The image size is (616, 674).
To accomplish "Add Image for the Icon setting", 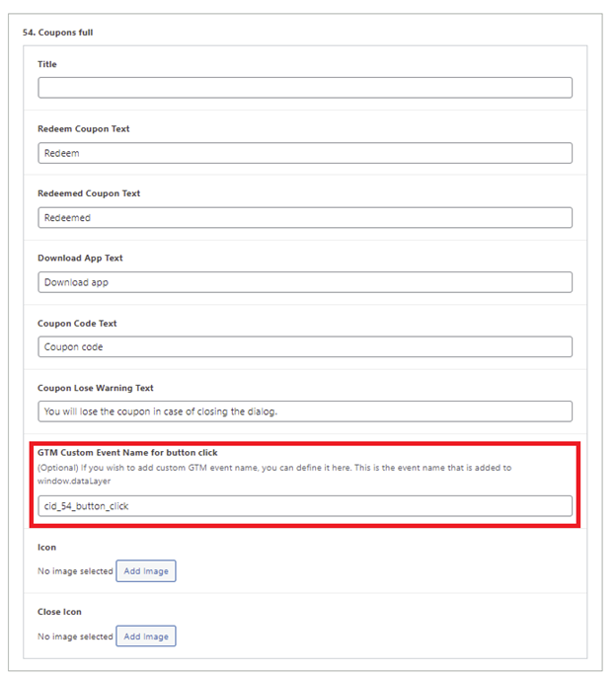I will coord(146,570).
